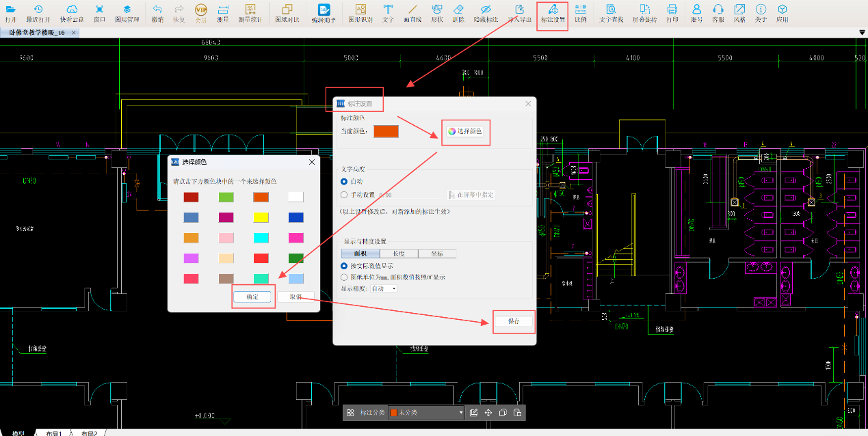This screenshot has height=436, width=868.
Task: Open 标注设置 annotation settings
Action: point(553,12)
